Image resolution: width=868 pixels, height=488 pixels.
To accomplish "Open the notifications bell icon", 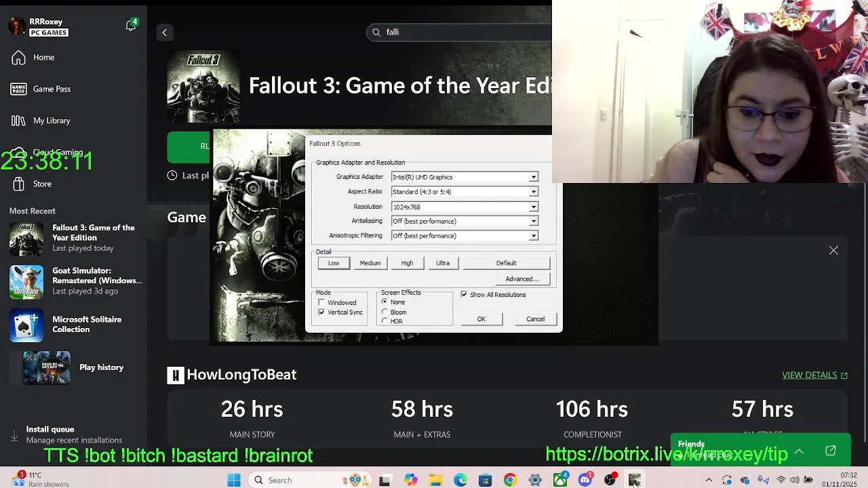I will [130, 26].
